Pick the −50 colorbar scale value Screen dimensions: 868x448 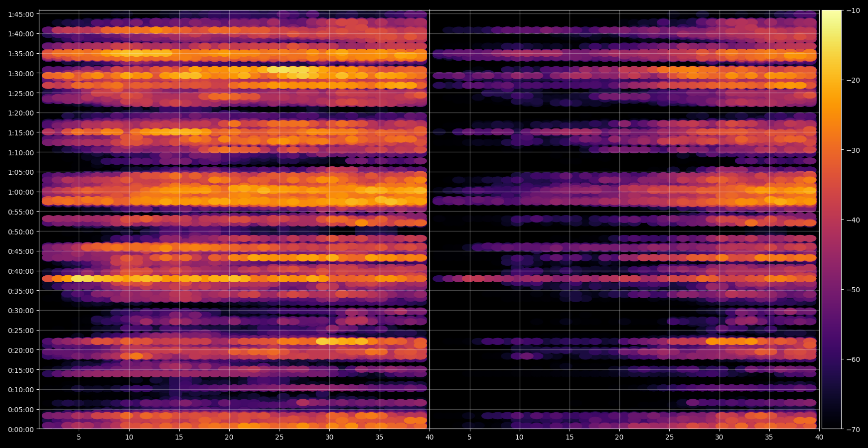[853, 289]
